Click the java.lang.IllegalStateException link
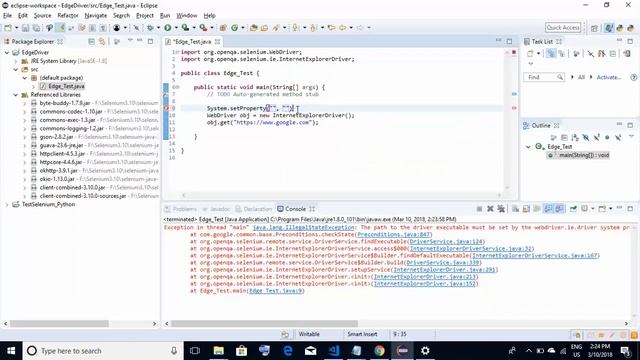This screenshot has width=640, height=360. [304, 227]
